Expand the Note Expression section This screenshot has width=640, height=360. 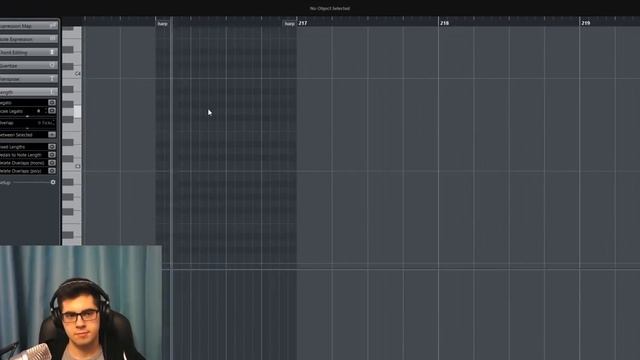[x=29, y=39]
